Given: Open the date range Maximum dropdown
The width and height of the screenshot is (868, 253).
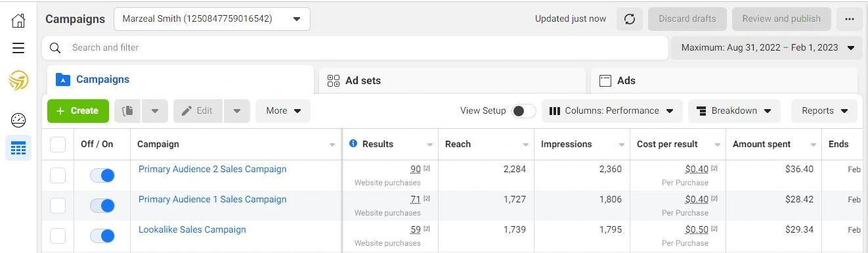Looking at the screenshot, I should click(x=767, y=48).
